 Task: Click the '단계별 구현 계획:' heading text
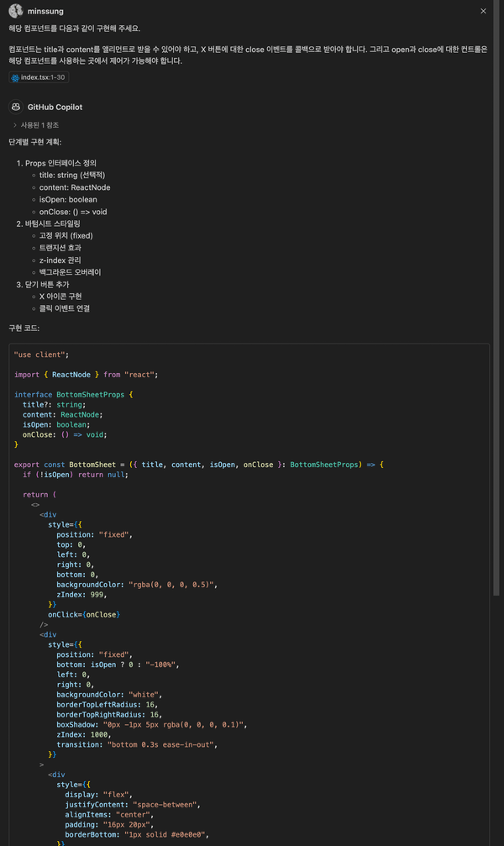click(x=34, y=142)
